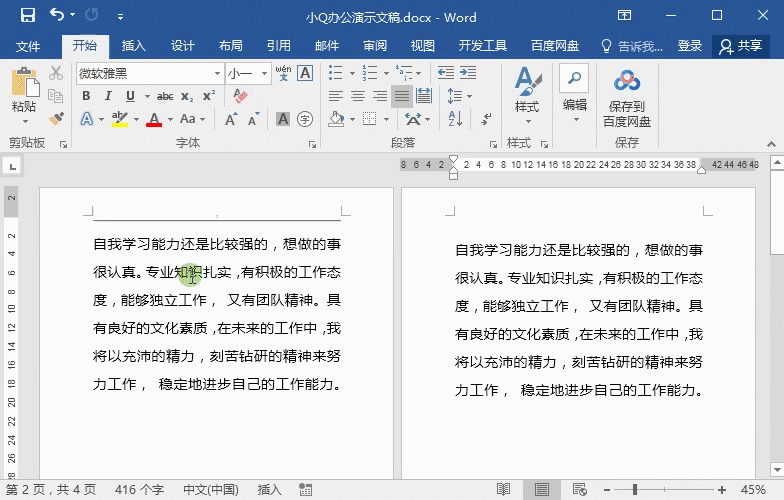Image resolution: width=784 pixels, height=500 pixels.
Task: Toggle Italic formatting
Action: point(108,96)
